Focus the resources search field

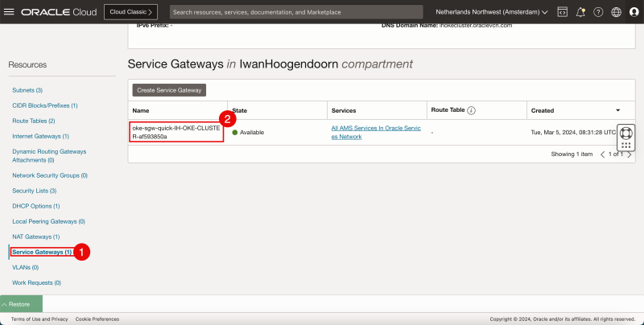point(296,12)
